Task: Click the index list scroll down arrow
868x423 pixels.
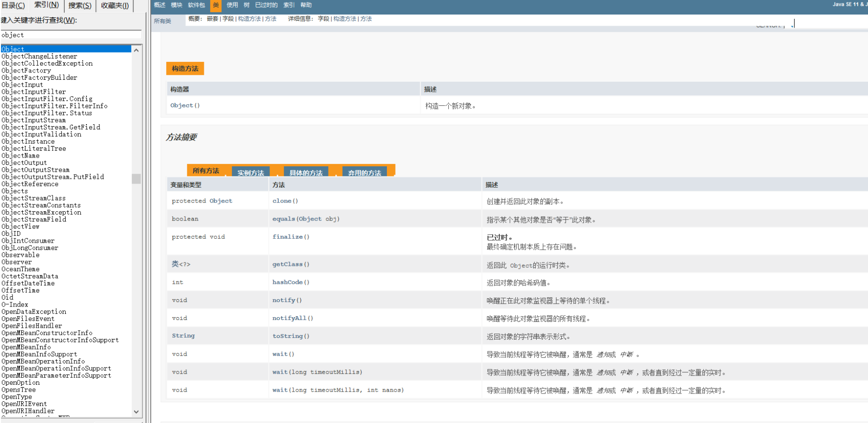Action: (x=136, y=412)
